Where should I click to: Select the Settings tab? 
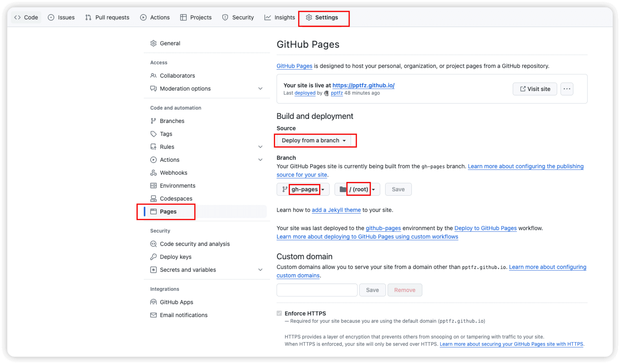(322, 17)
